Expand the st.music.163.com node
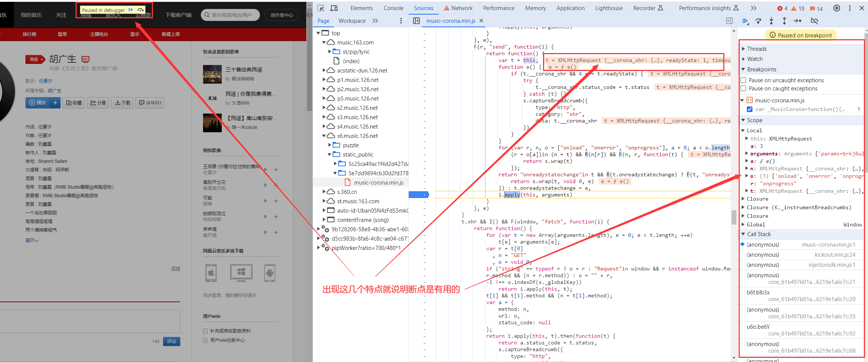This screenshot has height=362, width=868. point(324,201)
